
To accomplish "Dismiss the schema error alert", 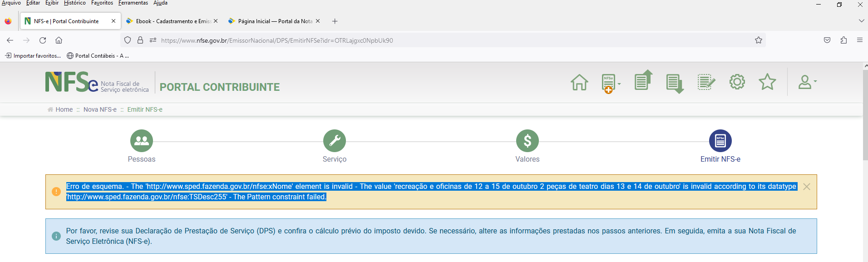I will click(807, 187).
